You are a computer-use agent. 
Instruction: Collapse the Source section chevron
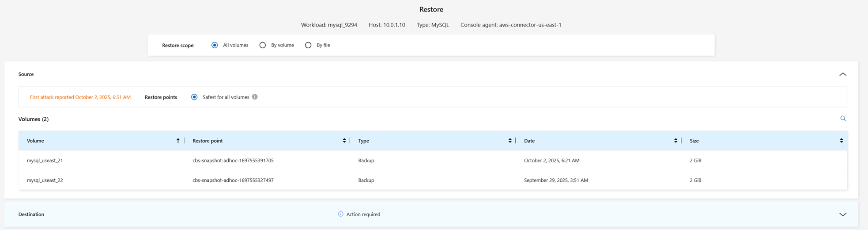842,74
